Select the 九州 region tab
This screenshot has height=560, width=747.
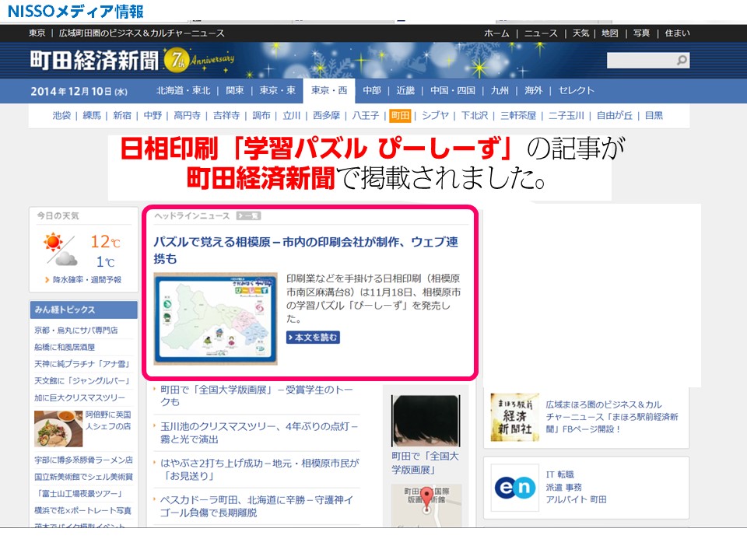[500, 90]
